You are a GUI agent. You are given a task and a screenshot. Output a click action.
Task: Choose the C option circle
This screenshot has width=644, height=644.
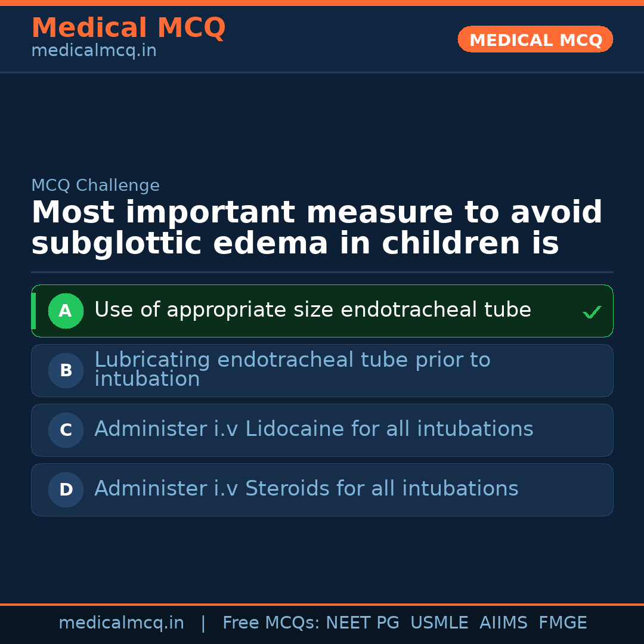point(66,430)
